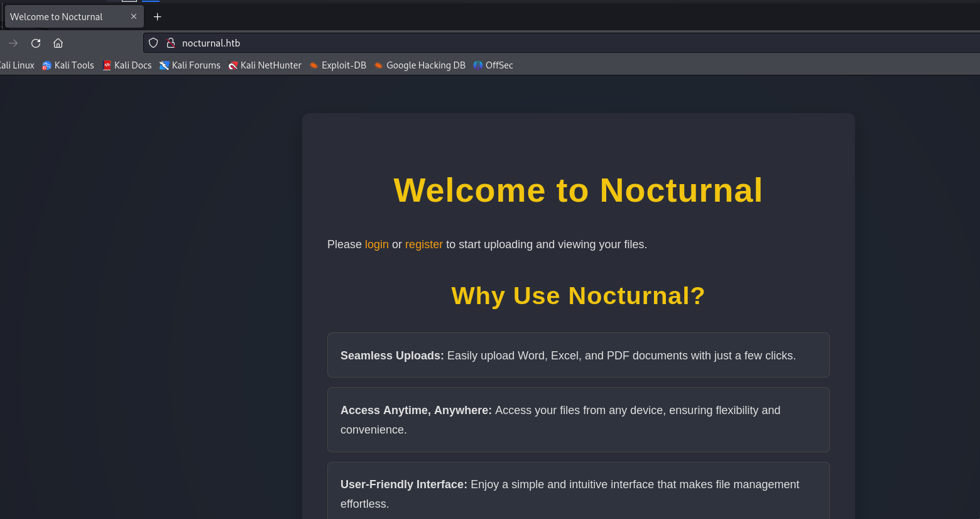Go to the browser home page icon
980x519 pixels.
tap(58, 43)
